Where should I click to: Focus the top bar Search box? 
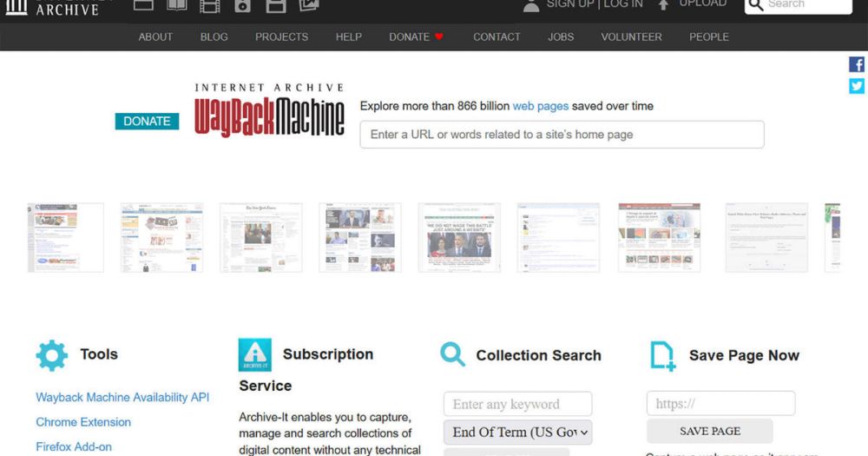[x=798, y=5]
